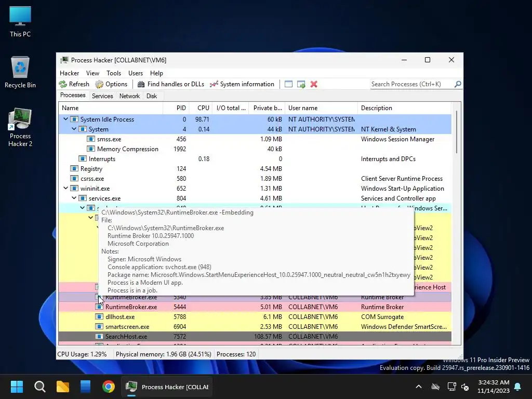Sort by the CPU column header

(201, 108)
